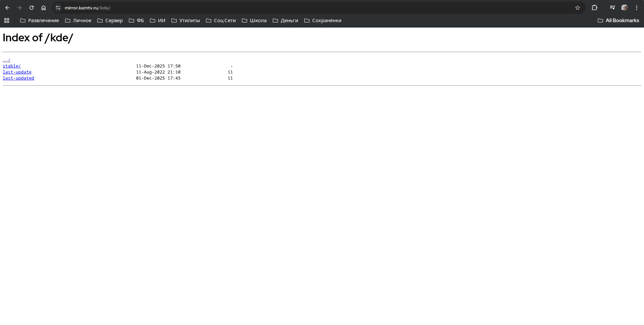Open the stable/ directory link

(x=12, y=66)
